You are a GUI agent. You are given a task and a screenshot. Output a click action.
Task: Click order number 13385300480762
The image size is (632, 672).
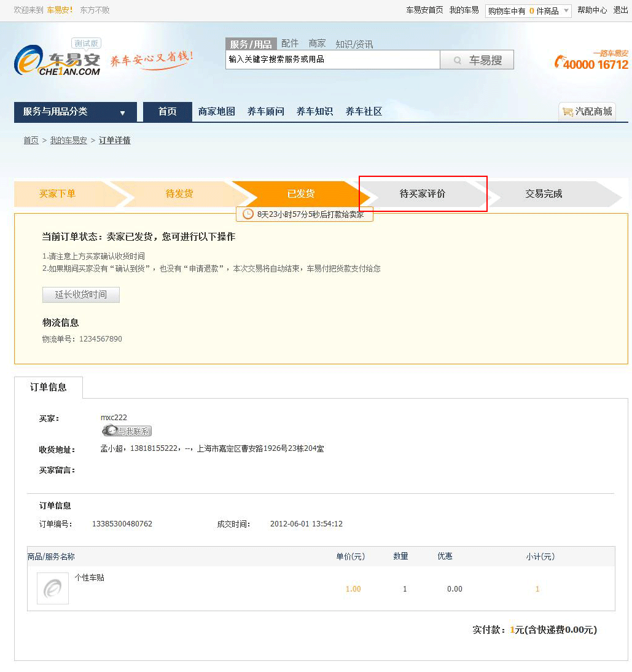(122, 524)
